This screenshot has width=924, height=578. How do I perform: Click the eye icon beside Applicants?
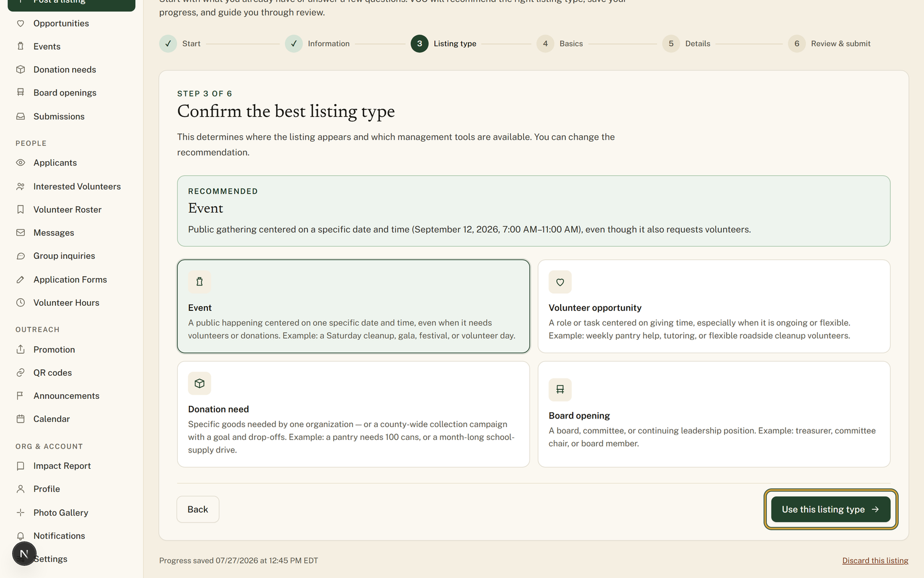coord(21,163)
